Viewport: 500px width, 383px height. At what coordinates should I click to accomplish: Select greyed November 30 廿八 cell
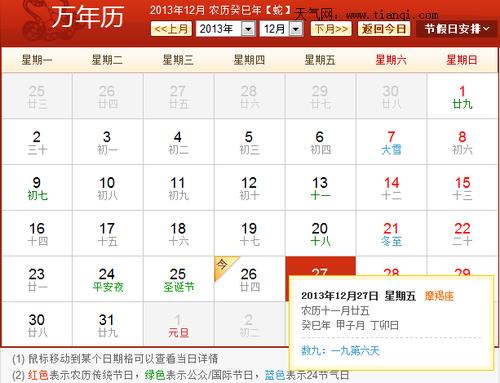(x=391, y=96)
